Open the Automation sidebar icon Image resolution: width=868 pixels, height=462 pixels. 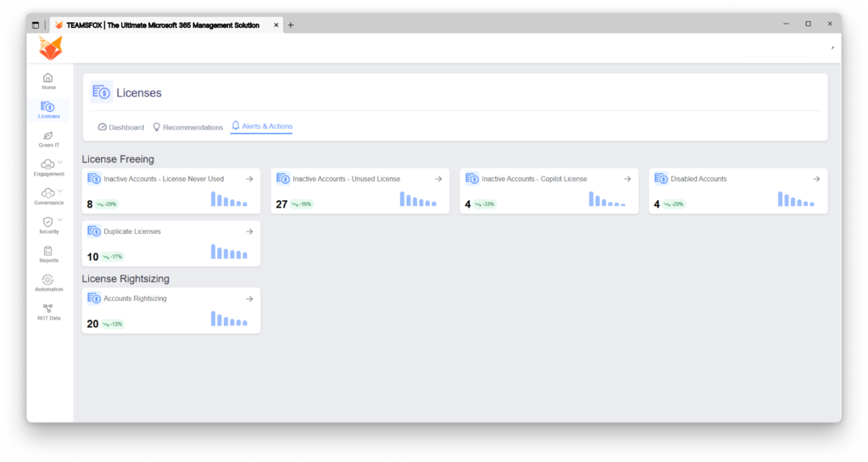coord(48,280)
